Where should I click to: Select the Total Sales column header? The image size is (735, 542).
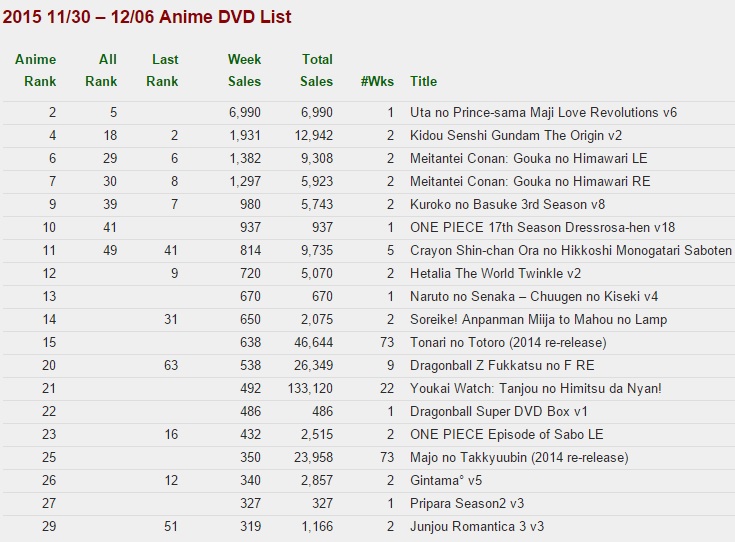coord(316,70)
